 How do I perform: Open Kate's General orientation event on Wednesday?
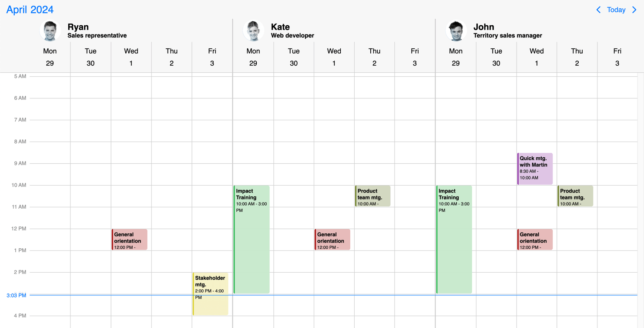(x=332, y=240)
